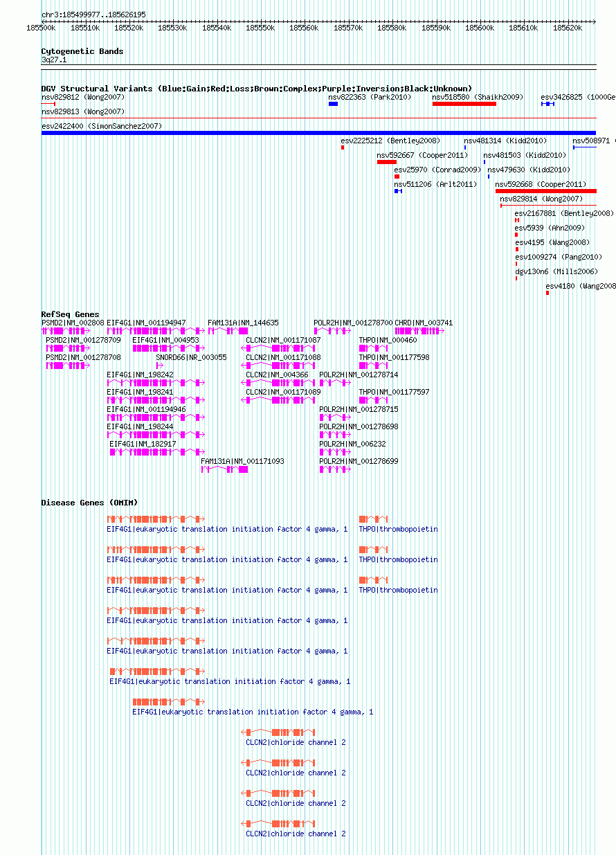Open variant esv2225212 (Bentley2008)
This screenshot has width=616, height=855.
click(390, 141)
